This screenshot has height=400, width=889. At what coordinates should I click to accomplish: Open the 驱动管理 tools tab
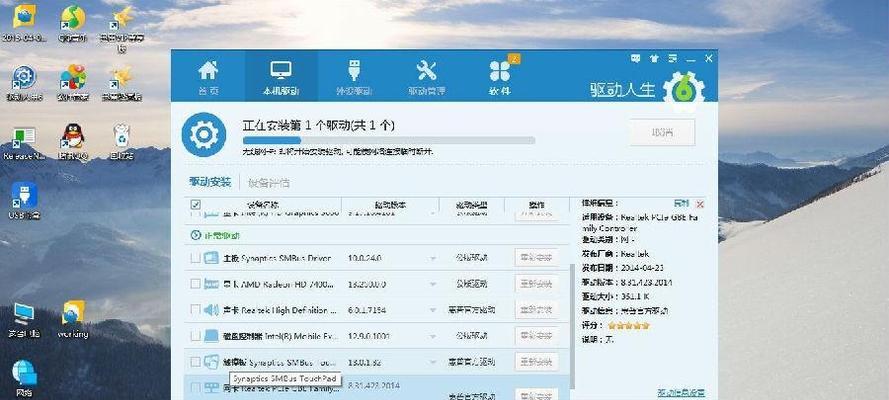(x=426, y=76)
